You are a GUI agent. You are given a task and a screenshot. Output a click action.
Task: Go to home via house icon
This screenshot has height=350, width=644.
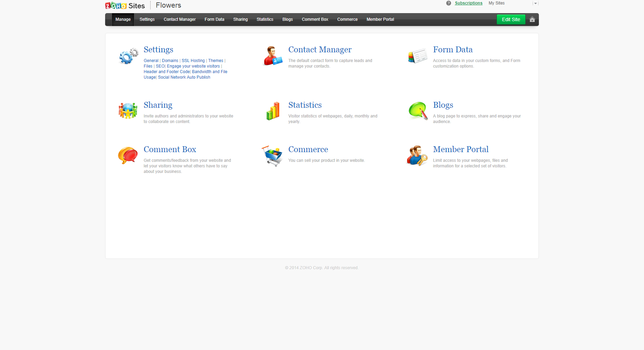[532, 19]
